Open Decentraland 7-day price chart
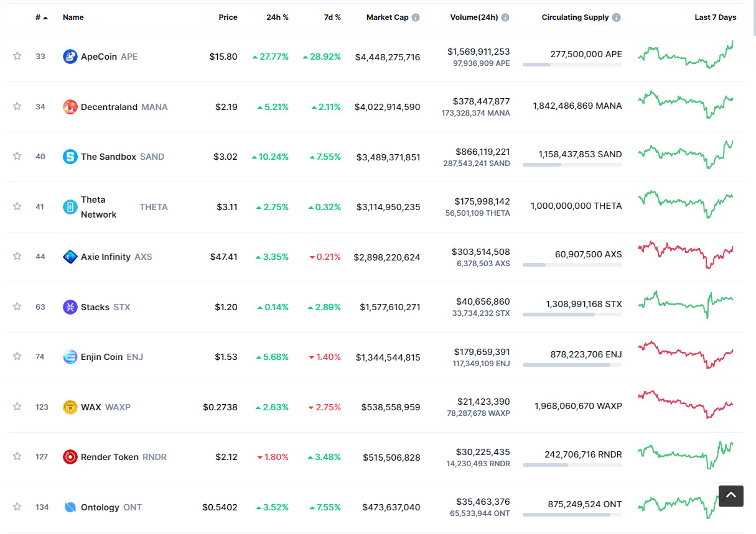The image size is (756, 534). click(686, 104)
